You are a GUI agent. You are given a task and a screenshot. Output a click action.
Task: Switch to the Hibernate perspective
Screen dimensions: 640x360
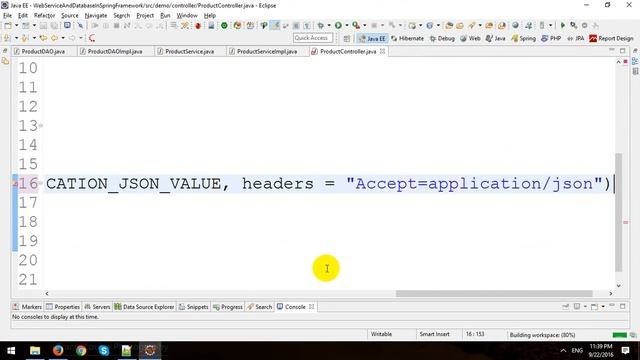pyautogui.click(x=407, y=38)
